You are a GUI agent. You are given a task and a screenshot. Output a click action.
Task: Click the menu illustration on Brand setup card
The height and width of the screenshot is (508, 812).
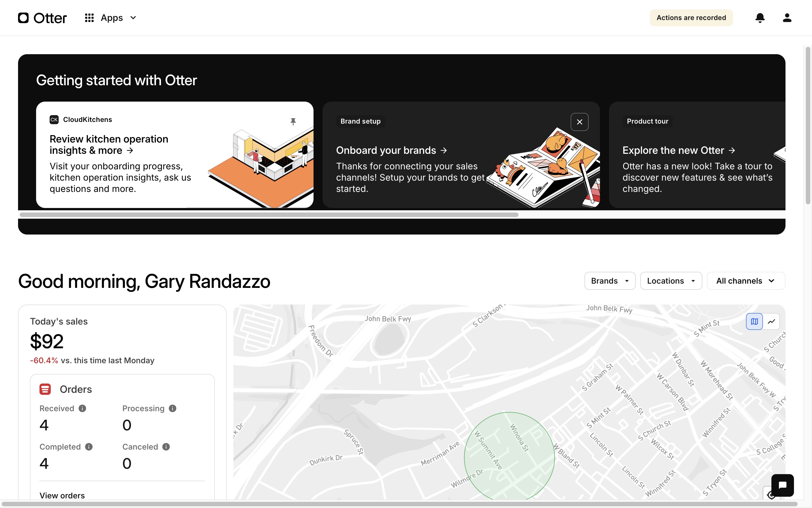tap(544, 168)
